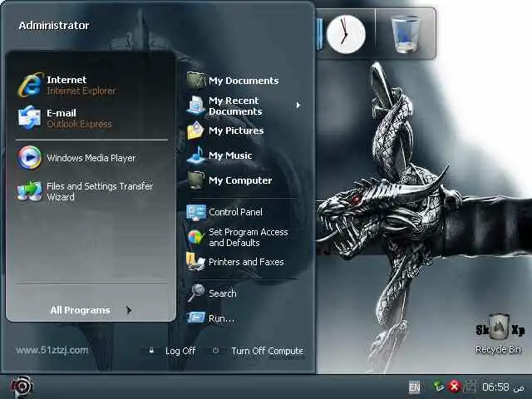Click the Recycle Bin desktop label text
This screenshot has height=399, width=532.
tap(498, 349)
